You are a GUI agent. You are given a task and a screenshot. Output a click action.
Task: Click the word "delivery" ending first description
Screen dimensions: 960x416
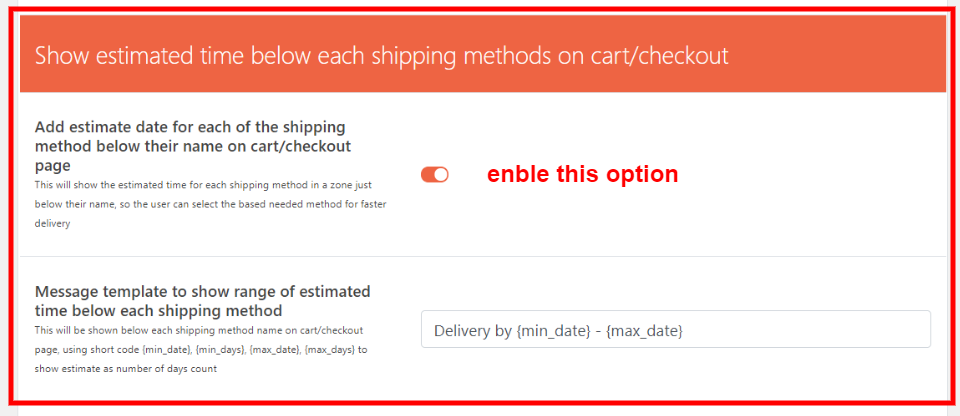55,225
